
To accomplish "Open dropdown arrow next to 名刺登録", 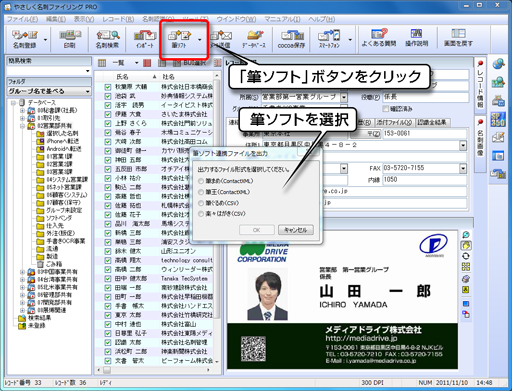I will pos(45,40).
